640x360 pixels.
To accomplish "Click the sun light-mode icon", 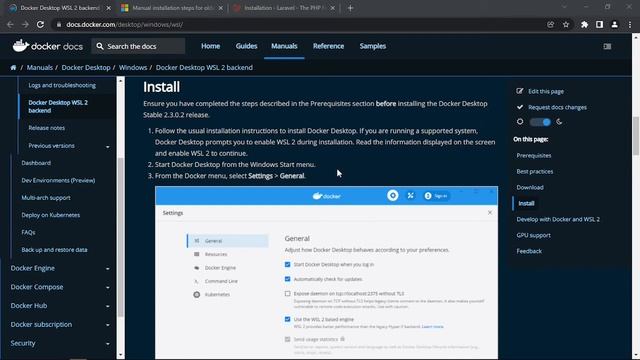I will [x=520, y=122].
